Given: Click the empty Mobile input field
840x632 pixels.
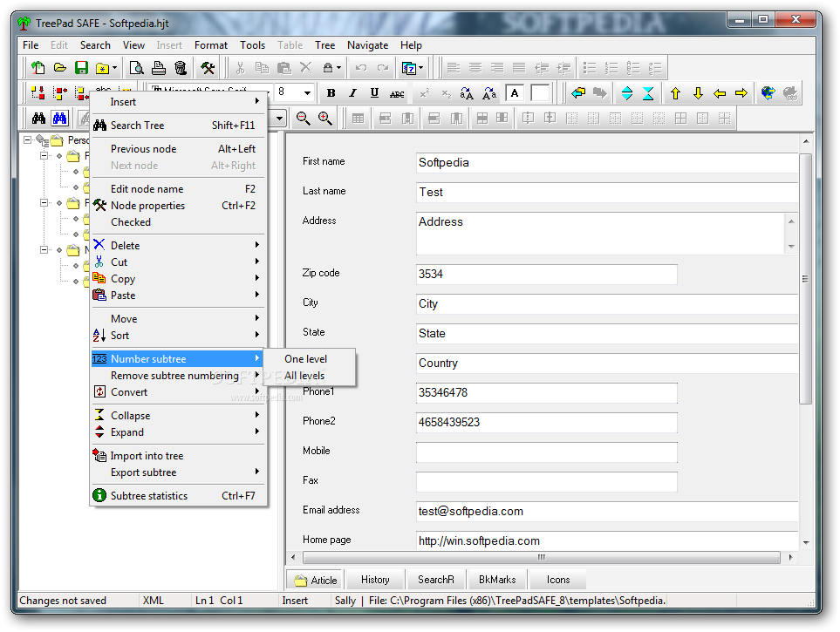Looking at the screenshot, I should 546,452.
